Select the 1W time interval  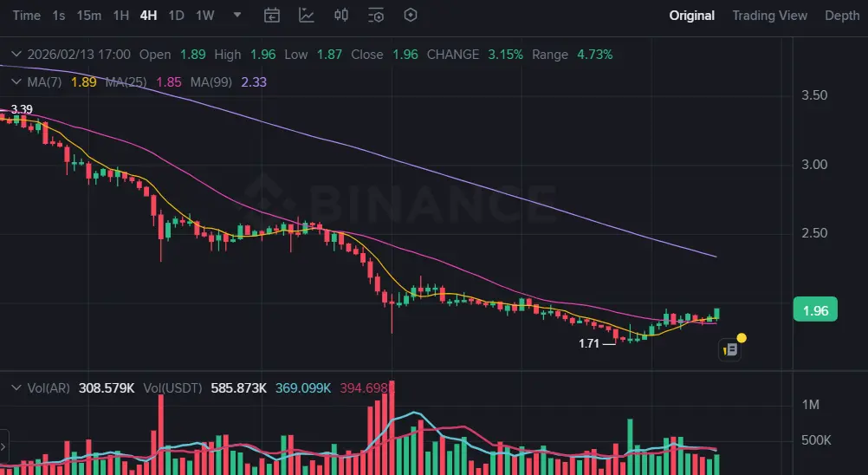coord(204,16)
